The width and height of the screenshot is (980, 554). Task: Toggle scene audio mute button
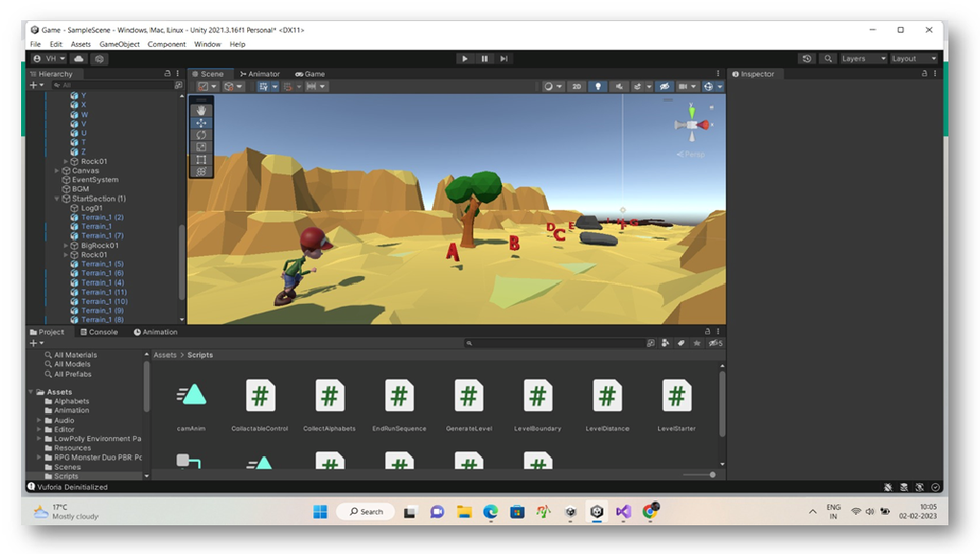[x=622, y=86]
